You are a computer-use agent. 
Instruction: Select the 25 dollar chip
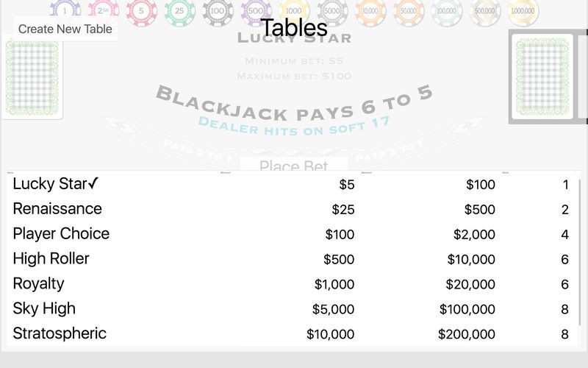pyautogui.click(x=179, y=10)
